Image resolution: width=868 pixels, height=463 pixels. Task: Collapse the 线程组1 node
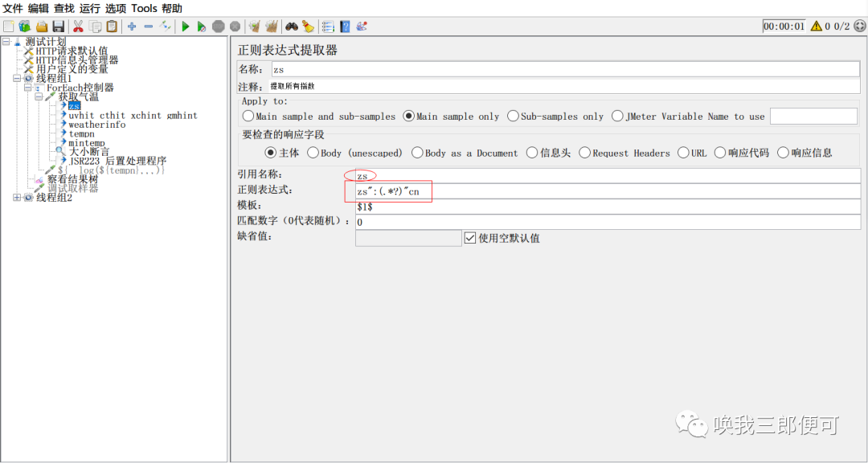tap(17, 78)
